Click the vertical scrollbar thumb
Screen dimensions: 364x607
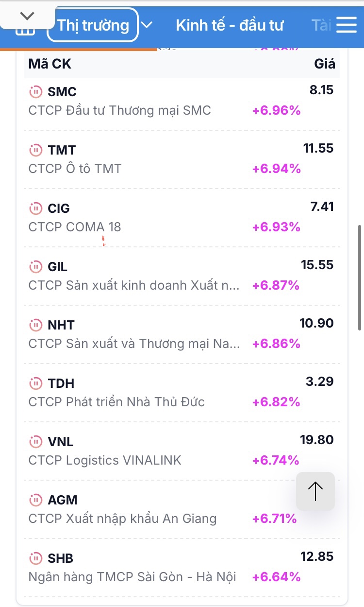(x=360, y=277)
